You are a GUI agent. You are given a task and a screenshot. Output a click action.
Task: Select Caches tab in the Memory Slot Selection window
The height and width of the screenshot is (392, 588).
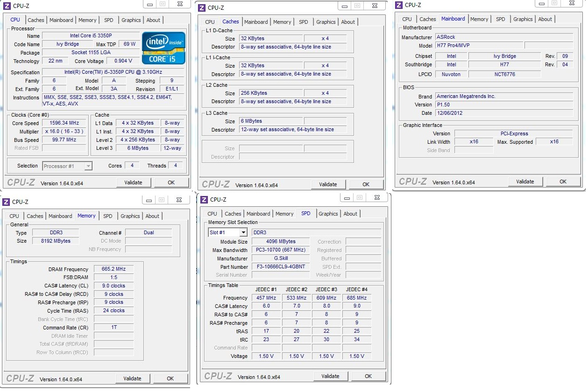tap(233, 214)
